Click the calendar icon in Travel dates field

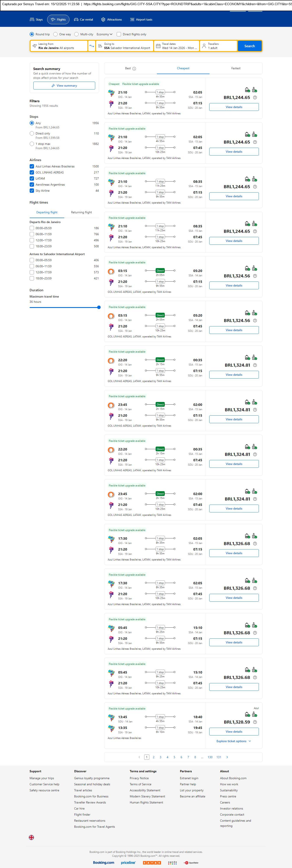[158, 46]
